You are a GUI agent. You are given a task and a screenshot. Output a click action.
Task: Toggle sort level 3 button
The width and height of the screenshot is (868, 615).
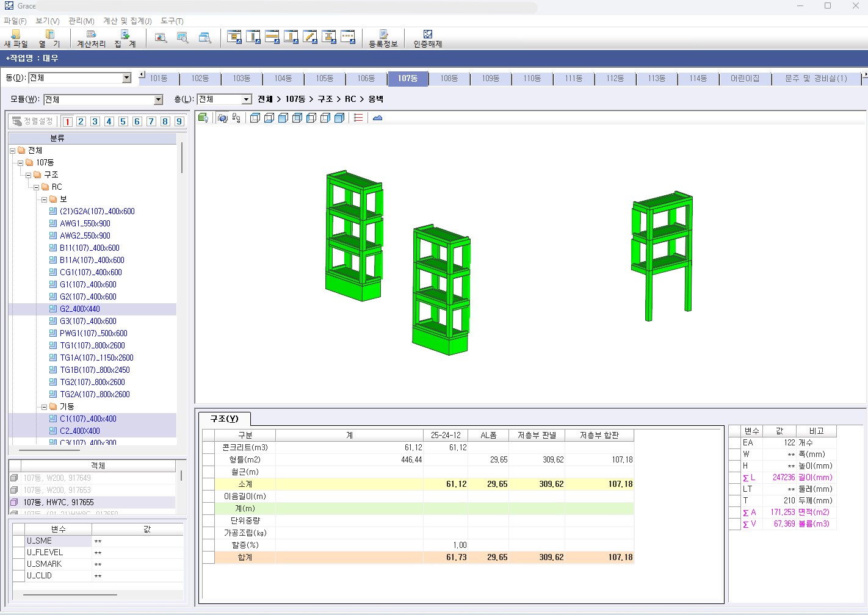(95, 121)
